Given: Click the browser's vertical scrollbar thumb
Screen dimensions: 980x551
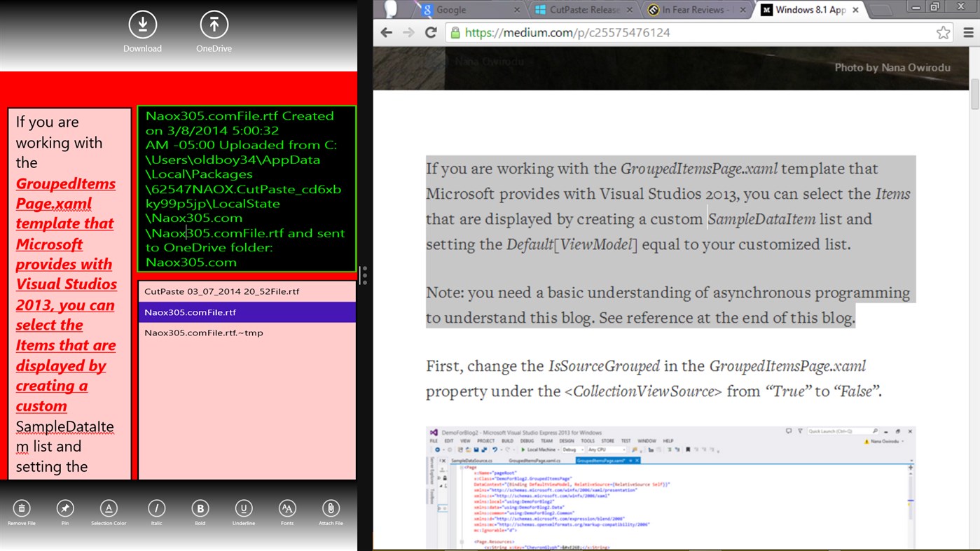Looking at the screenshot, I should click(974, 95).
